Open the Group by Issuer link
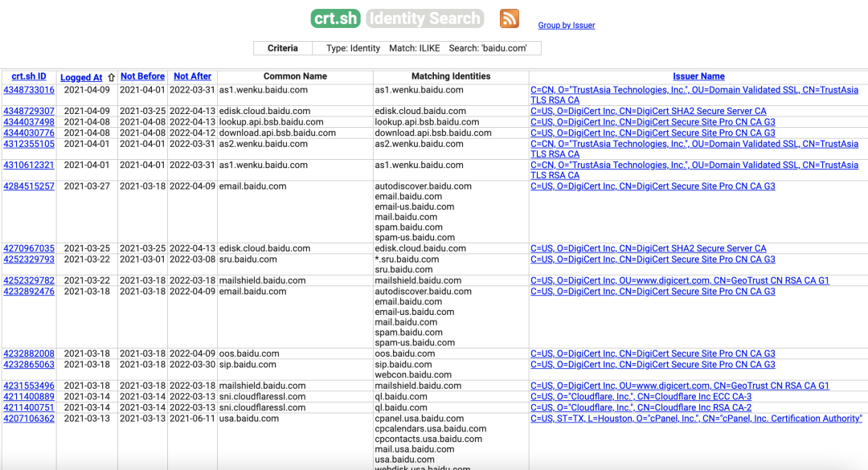Screen dimensions: 868x470 [x=567, y=26]
